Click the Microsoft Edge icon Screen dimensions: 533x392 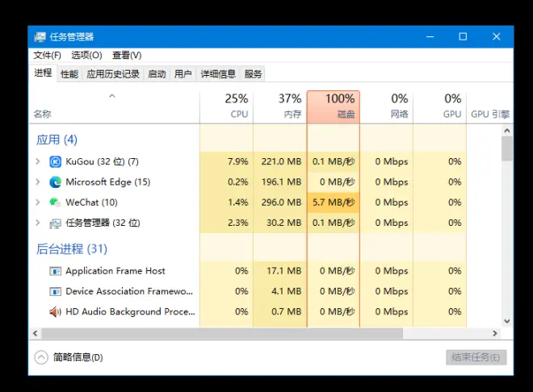click(55, 182)
